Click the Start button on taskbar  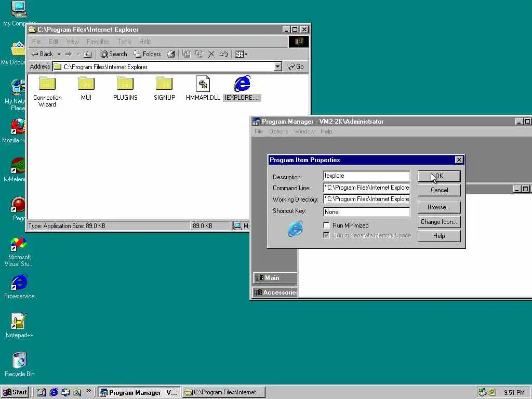coord(15,392)
